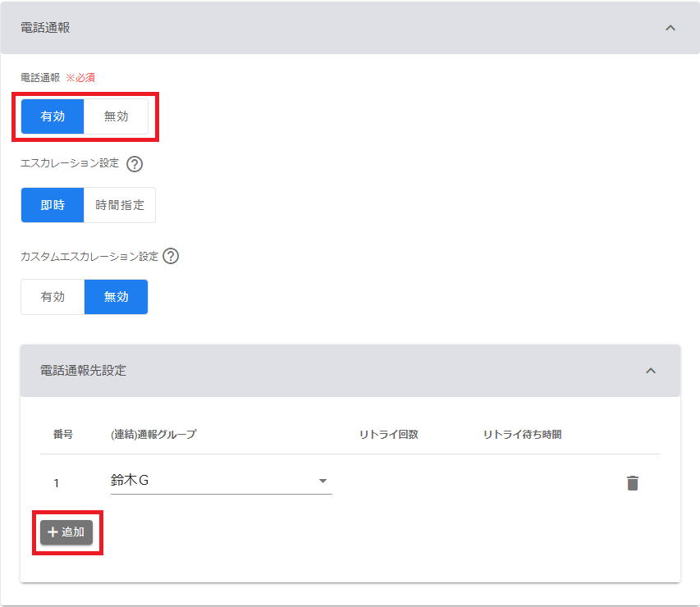Click the 鈴木G group name text
Image resolution: width=700 pixels, height=607 pixels.
click(130, 481)
